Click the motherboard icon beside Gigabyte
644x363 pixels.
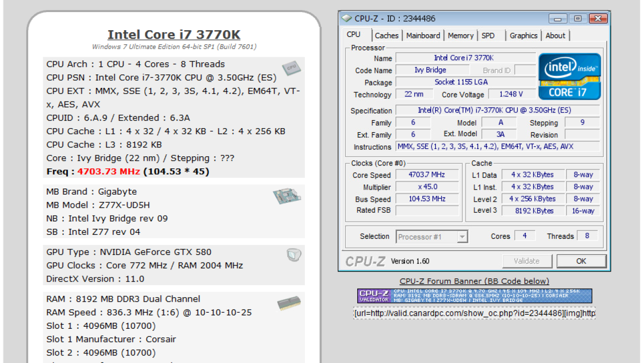click(287, 196)
